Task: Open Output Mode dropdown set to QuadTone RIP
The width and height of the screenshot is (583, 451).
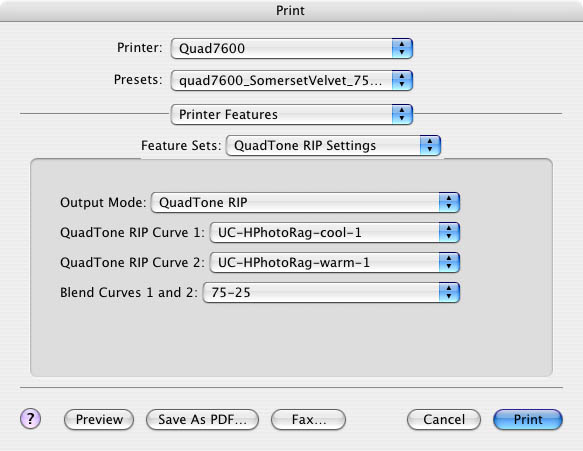Action: (305, 203)
